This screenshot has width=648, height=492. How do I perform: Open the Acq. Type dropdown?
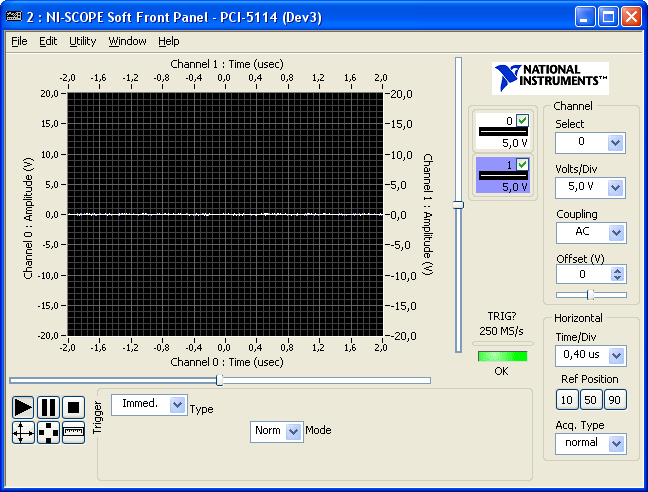pyautogui.click(x=616, y=444)
